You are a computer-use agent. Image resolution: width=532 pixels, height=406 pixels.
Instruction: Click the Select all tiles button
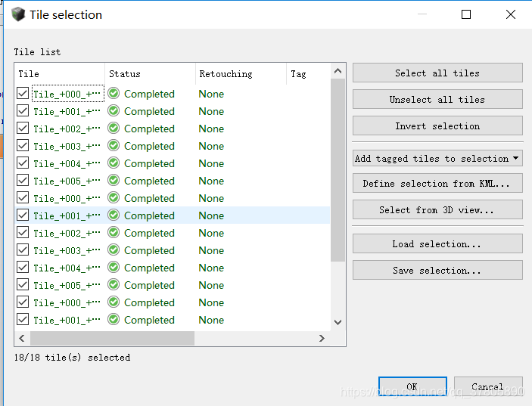coord(437,73)
